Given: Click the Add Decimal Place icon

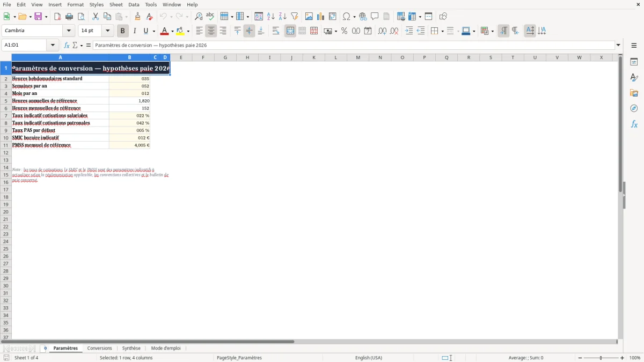Looking at the screenshot, I should coord(382,31).
